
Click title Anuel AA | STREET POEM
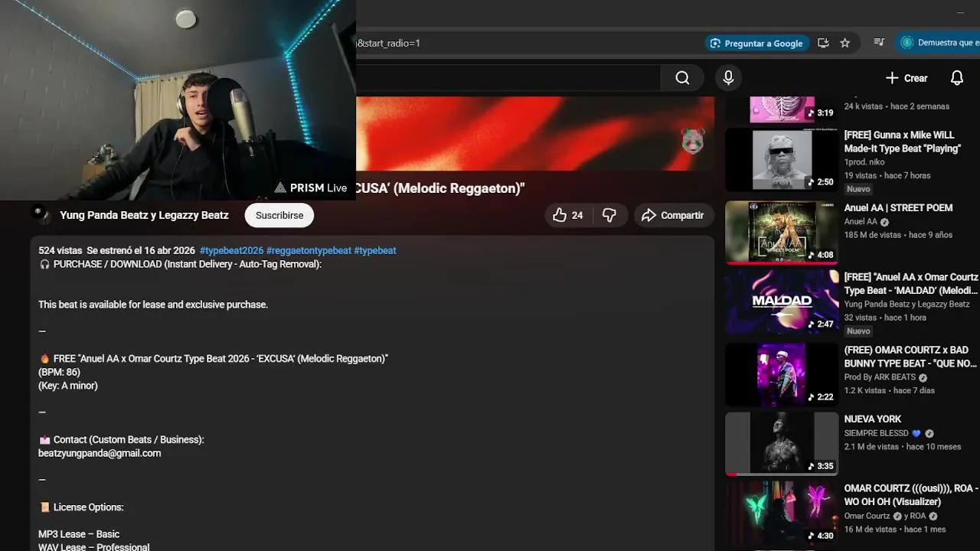(x=898, y=208)
